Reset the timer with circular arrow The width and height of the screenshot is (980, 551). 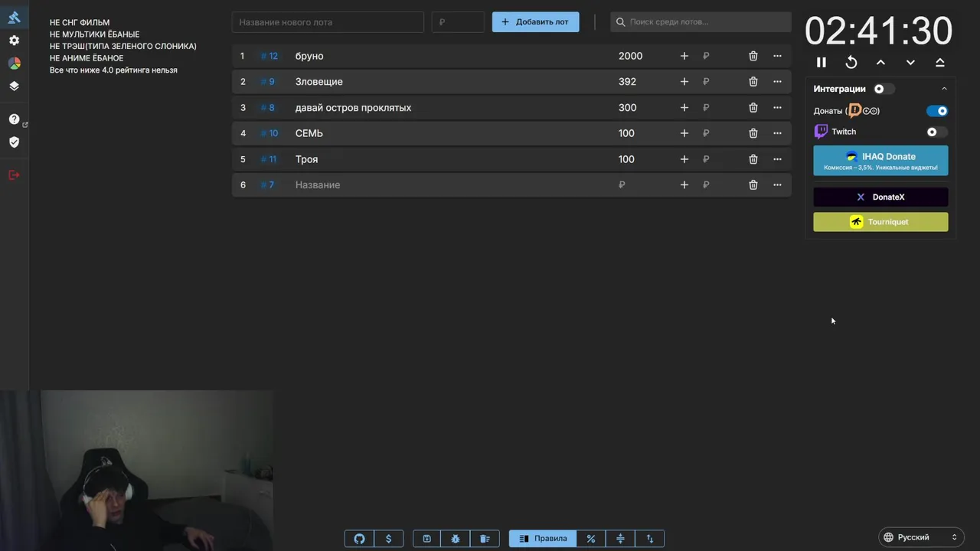coord(851,63)
